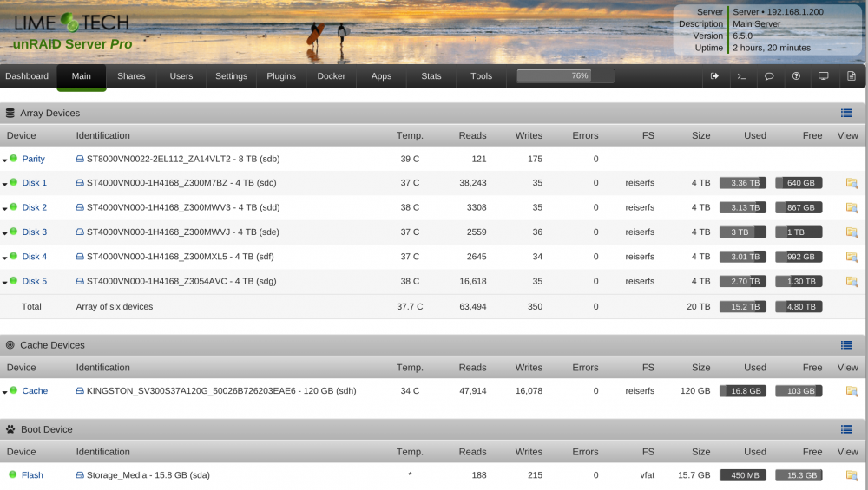The width and height of the screenshot is (868, 490).
Task: Click Total free 4.80 TB bar
Action: [x=799, y=307]
